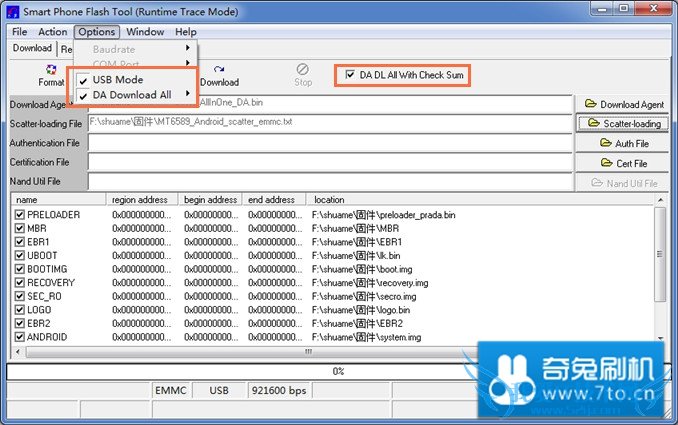The image size is (678, 425).
Task: Select the system.img location text
Action: tap(366, 337)
